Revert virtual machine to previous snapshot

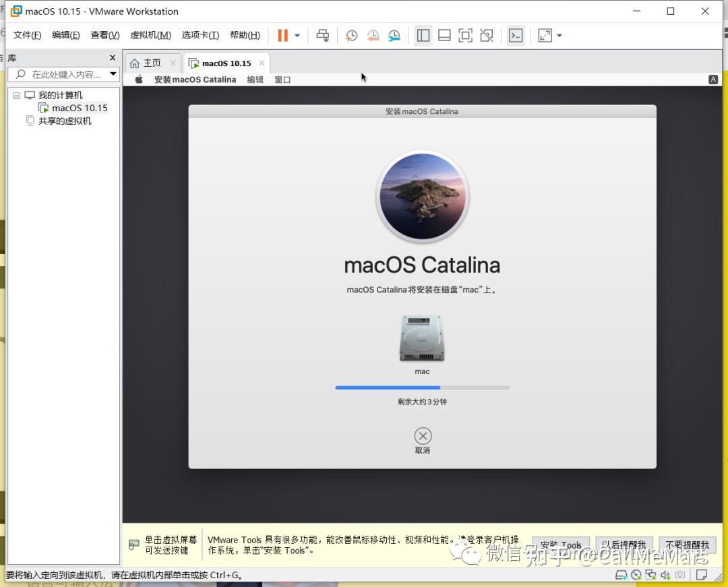373,35
